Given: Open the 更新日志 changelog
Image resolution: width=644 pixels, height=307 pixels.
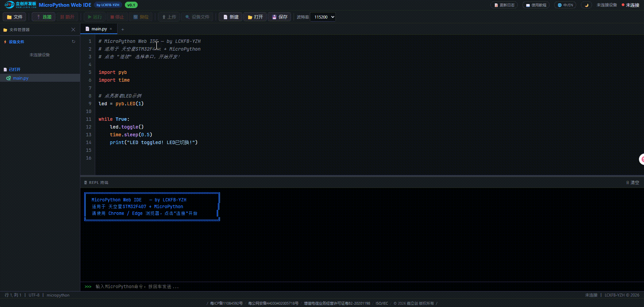Looking at the screenshot, I should coord(504,5).
